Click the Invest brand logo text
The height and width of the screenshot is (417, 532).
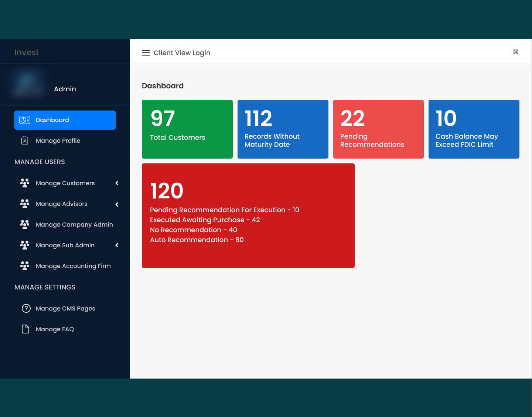27,52
